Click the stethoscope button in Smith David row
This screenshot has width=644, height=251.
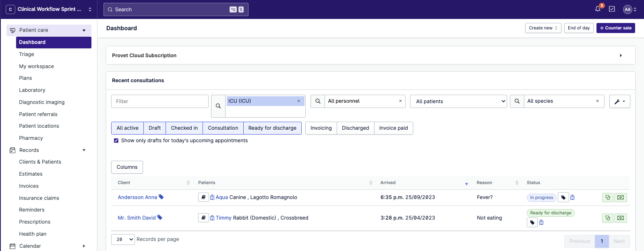tap(608, 218)
